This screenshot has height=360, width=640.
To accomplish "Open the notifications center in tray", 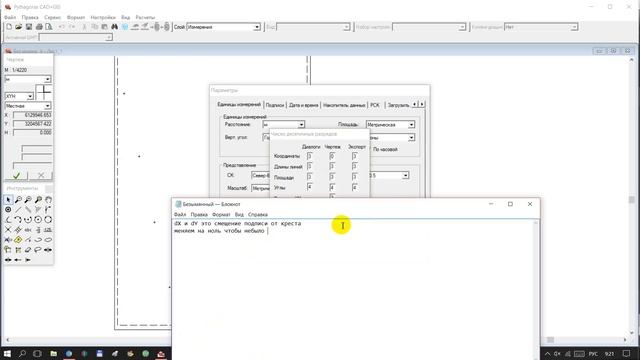I will (627, 353).
